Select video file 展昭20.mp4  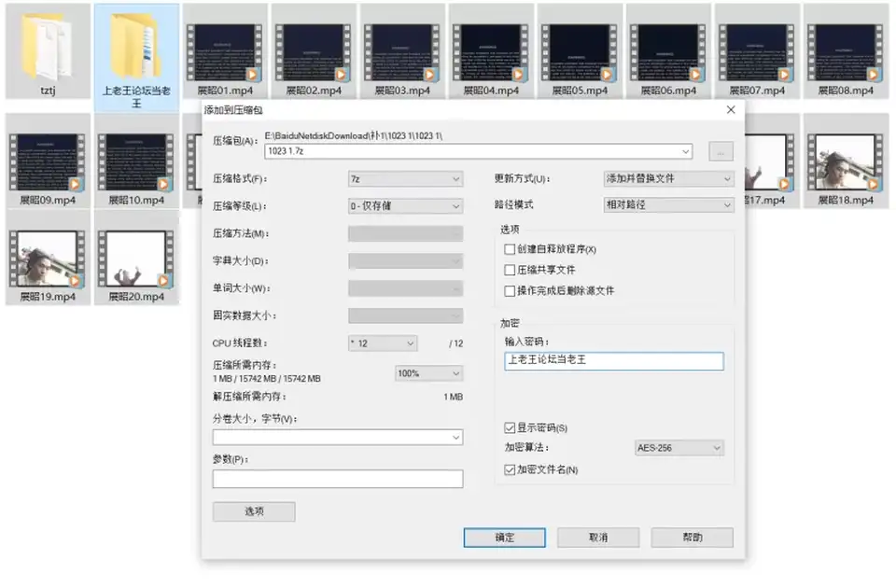click(x=136, y=259)
